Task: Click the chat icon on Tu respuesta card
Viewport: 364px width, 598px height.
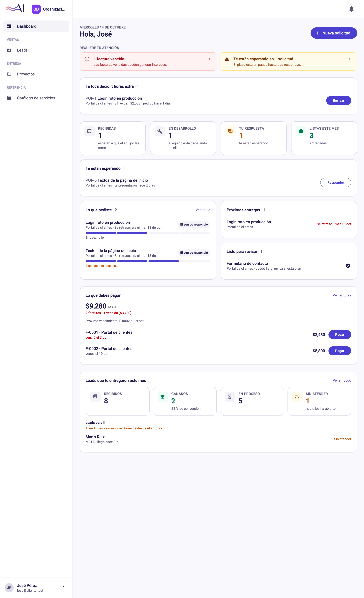Action: [230, 131]
